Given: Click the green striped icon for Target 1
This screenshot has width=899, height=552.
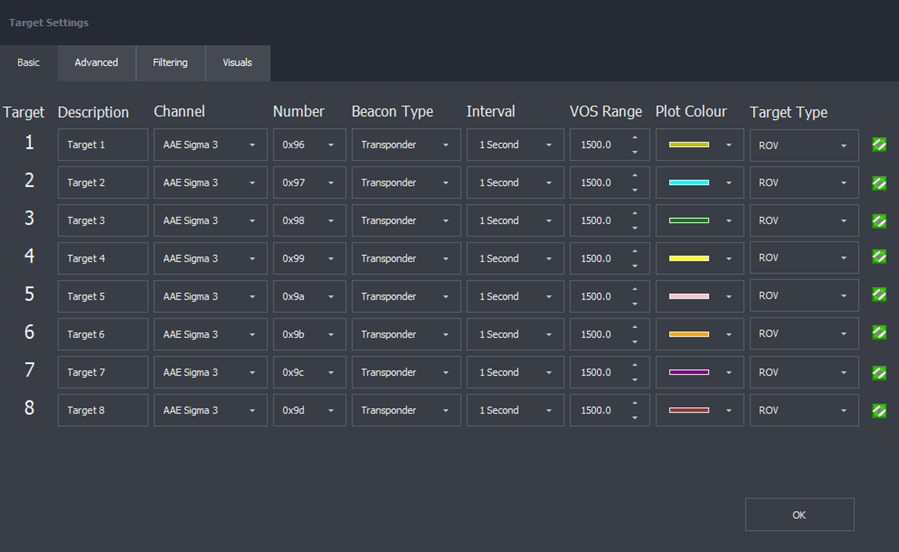Looking at the screenshot, I should tap(879, 145).
